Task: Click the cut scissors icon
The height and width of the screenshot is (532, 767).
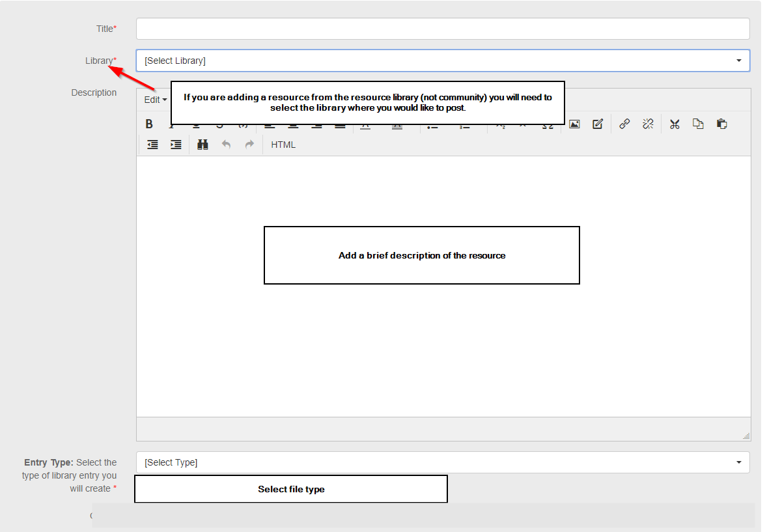Action: (675, 124)
